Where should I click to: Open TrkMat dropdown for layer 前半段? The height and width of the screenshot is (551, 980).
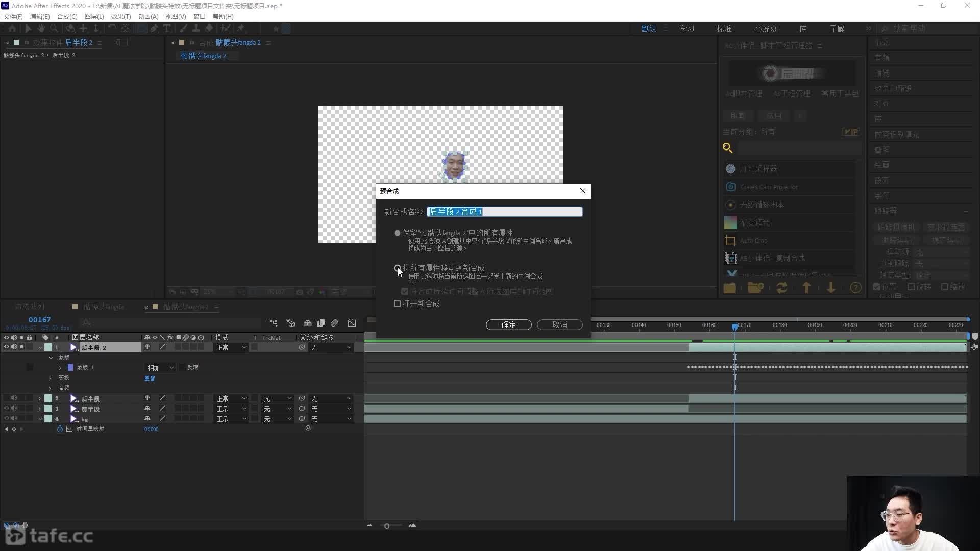click(x=277, y=409)
